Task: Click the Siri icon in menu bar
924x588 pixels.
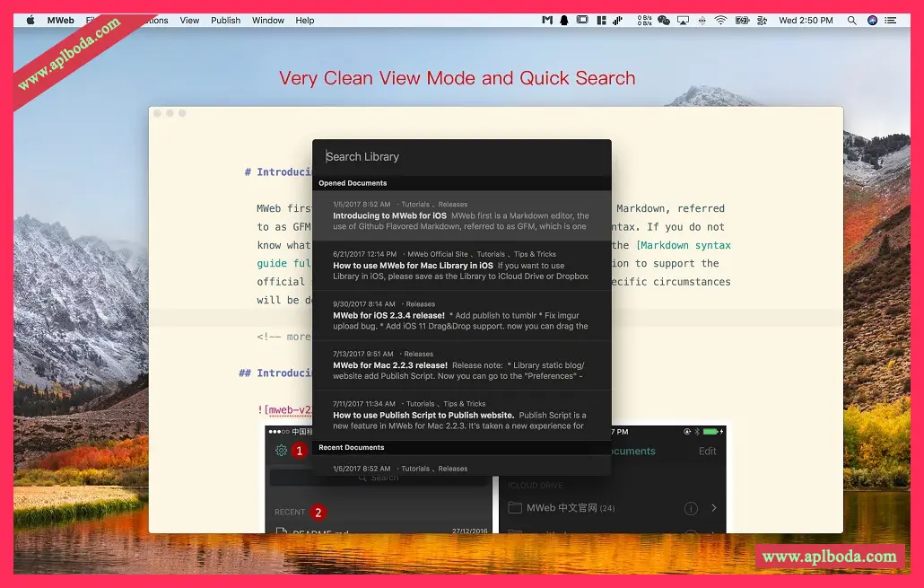Action: click(873, 20)
